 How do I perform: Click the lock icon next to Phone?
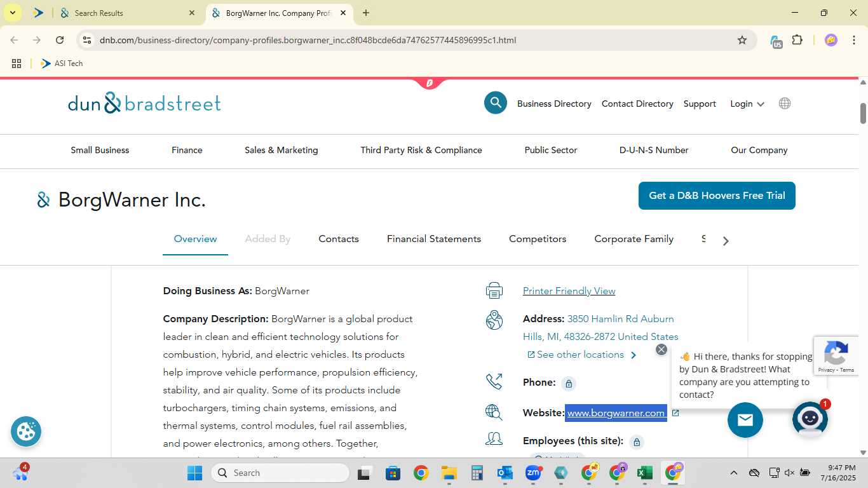[x=569, y=383]
